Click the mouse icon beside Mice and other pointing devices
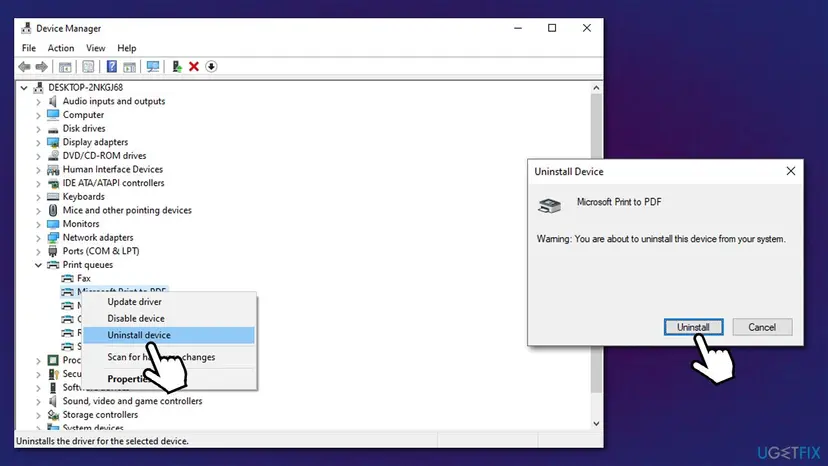The width and height of the screenshot is (828, 466). pyautogui.click(x=53, y=210)
